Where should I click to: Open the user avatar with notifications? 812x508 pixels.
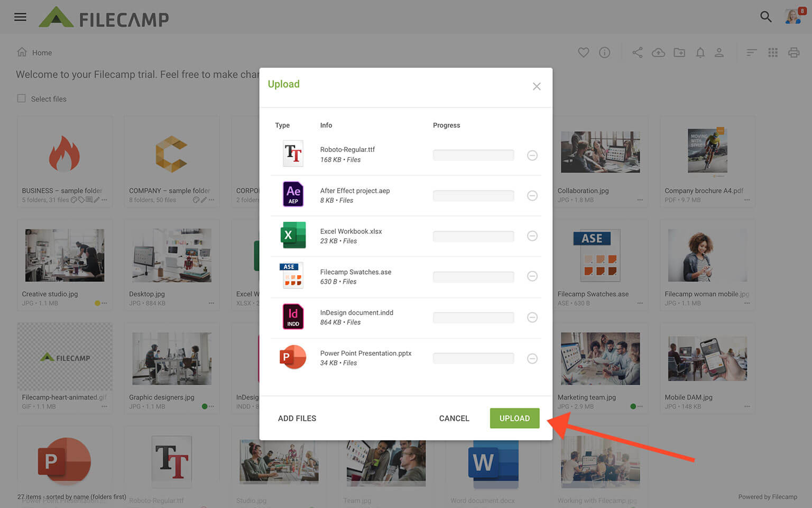(793, 16)
